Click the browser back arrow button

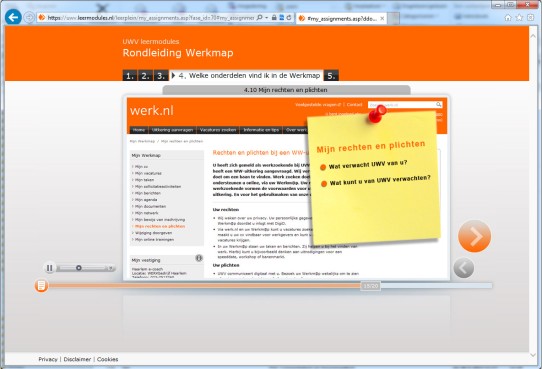point(13,17)
